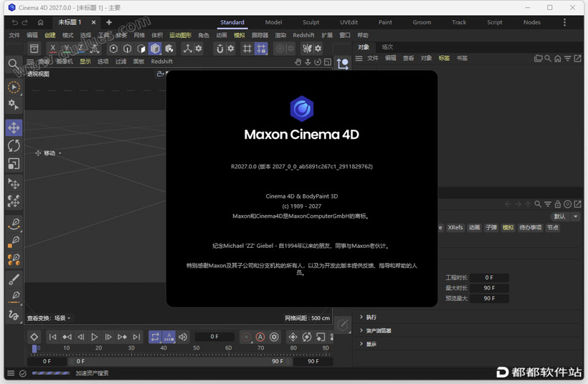Click the 模拟 attribute button
588x384 pixels.
click(508, 227)
